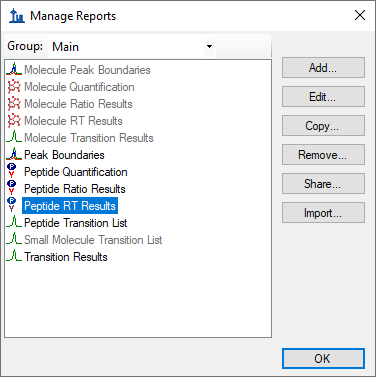376x377 pixels.
Task: Click the Share... button
Action: [323, 184]
